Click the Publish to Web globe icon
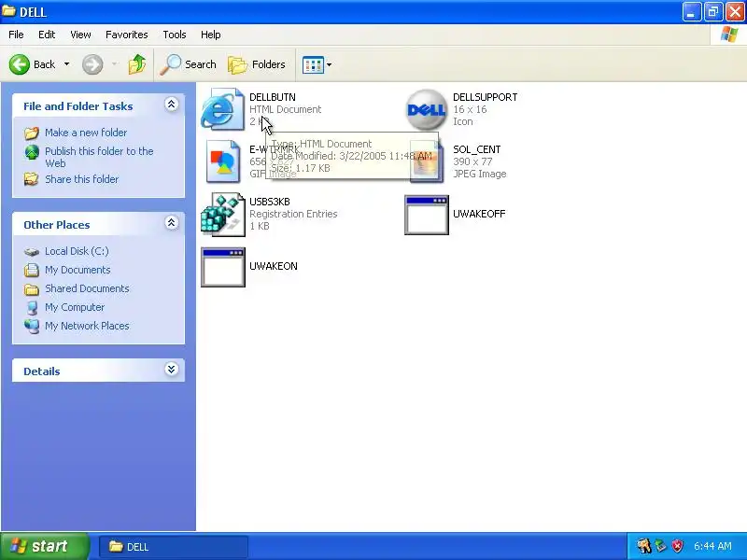Viewport: 747px width, 560px height. pyautogui.click(x=32, y=152)
